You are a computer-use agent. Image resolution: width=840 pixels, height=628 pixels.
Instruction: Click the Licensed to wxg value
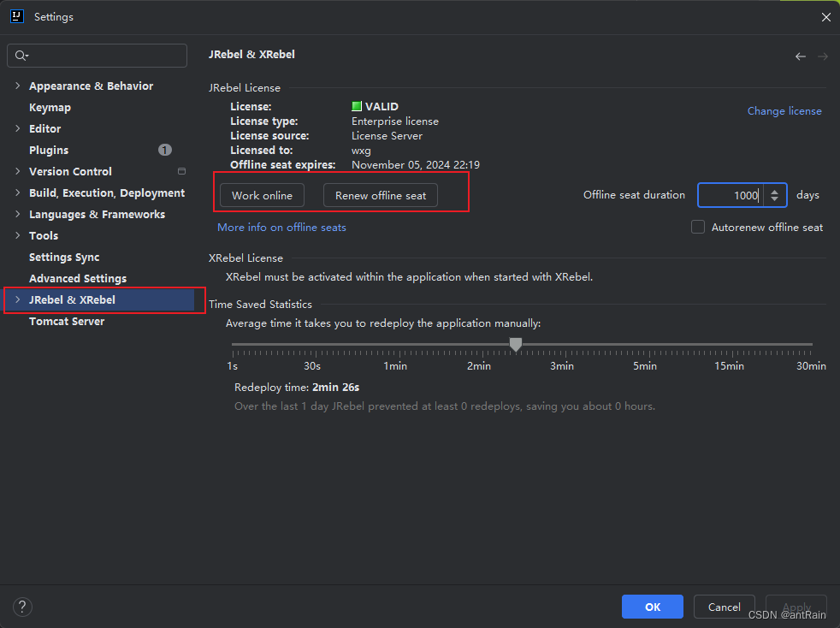361,151
